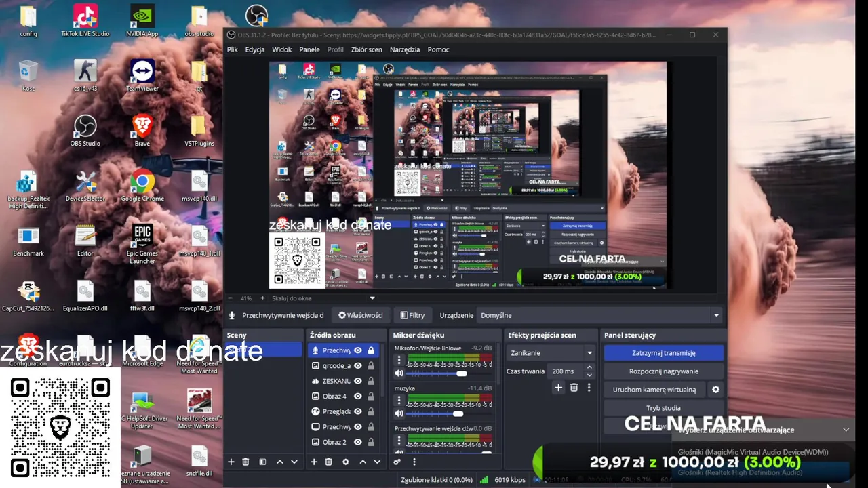Open TikTok LIVE Studio desktop icon

pos(85,20)
